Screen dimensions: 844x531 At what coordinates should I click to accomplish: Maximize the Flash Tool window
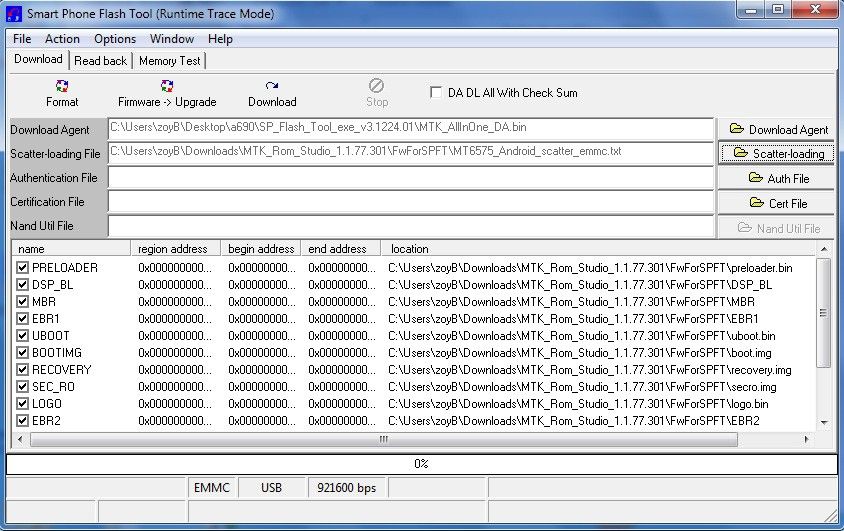778,9
